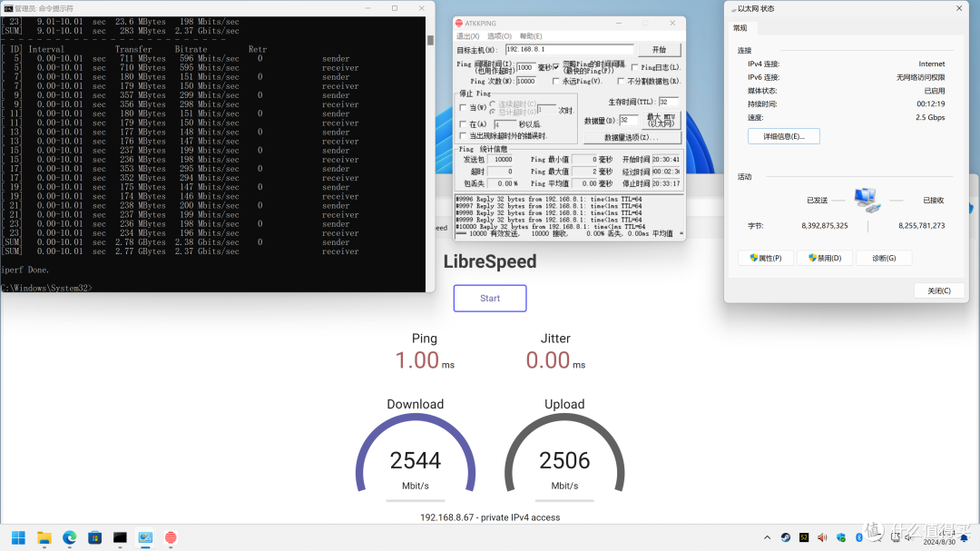Open Microsoft Store from the taskbar
The width and height of the screenshot is (980, 551).
click(x=94, y=538)
